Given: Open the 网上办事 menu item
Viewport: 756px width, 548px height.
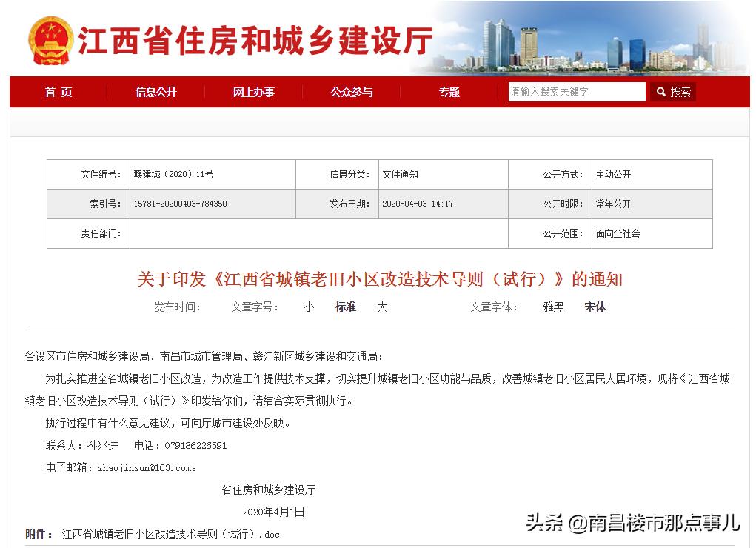Looking at the screenshot, I should (x=253, y=92).
